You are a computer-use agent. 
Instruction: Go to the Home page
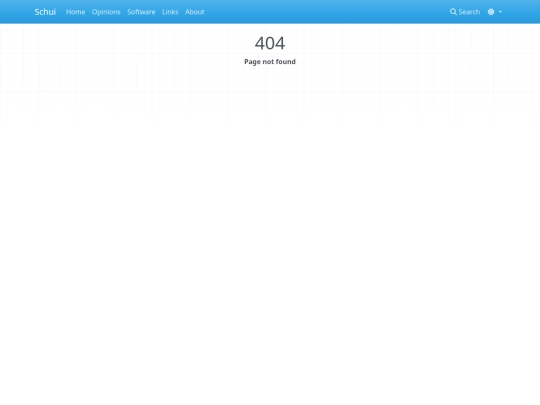click(75, 12)
